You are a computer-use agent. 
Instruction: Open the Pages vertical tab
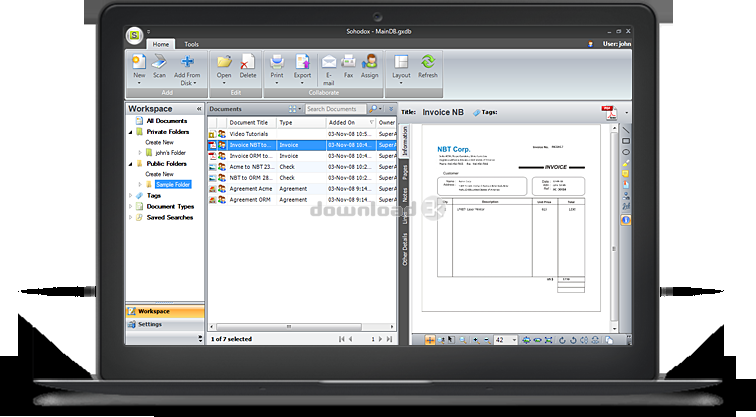(x=405, y=172)
